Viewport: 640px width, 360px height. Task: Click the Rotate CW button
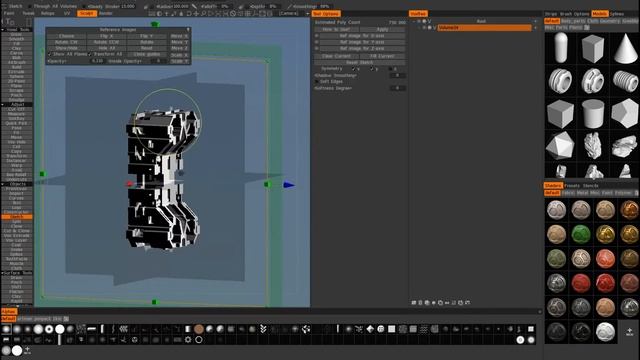coord(66,42)
